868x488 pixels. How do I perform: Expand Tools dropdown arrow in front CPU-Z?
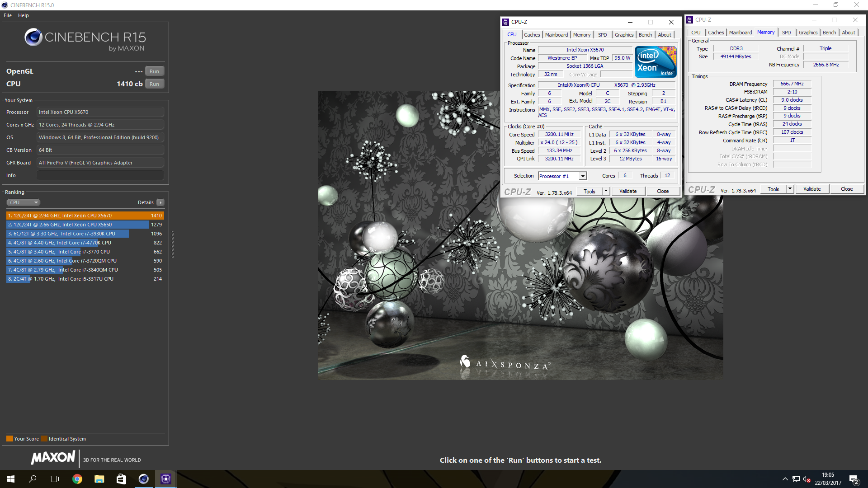coord(606,192)
